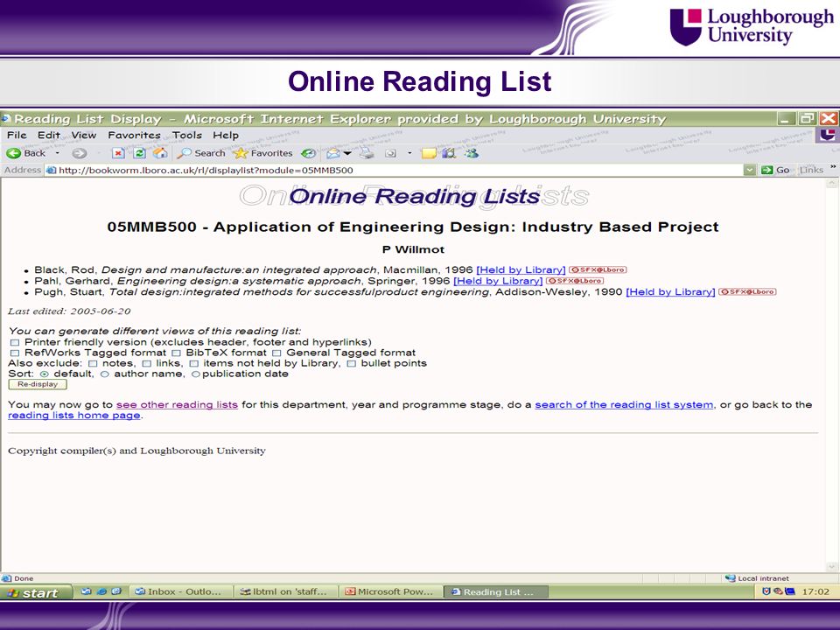Select sort by author name
Screen dimensions: 840x630
[104, 374]
